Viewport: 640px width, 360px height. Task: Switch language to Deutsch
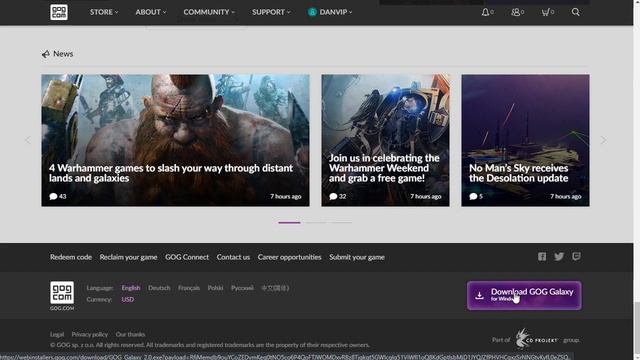(159, 288)
